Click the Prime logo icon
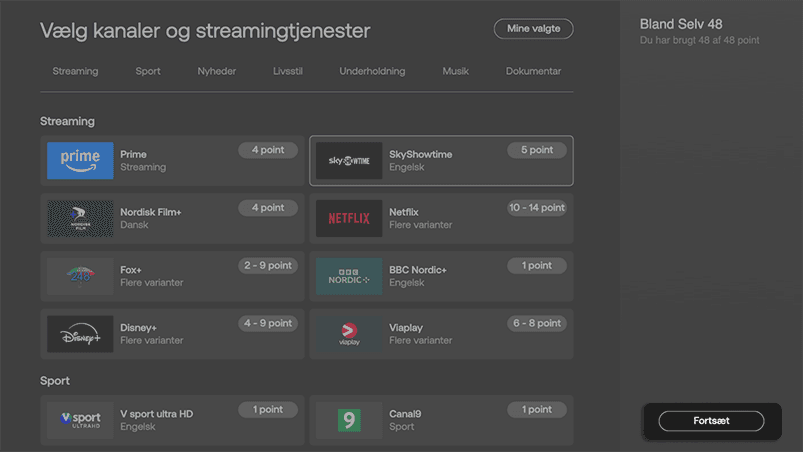The height and width of the screenshot is (452, 803). 80,161
